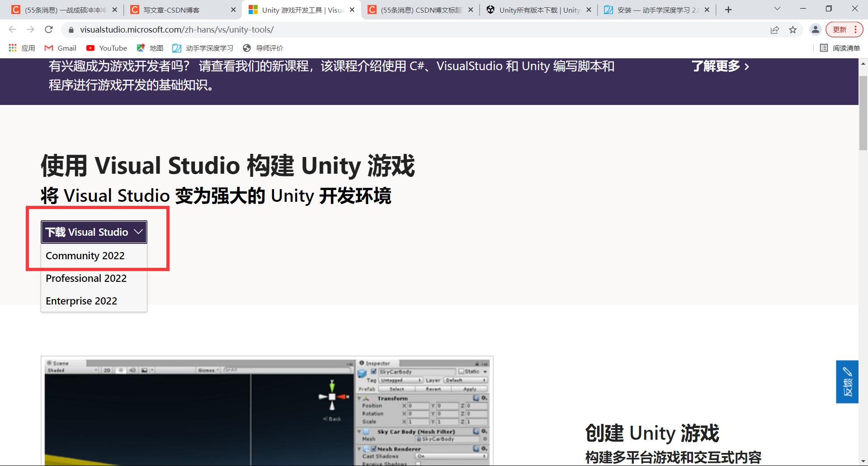The height and width of the screenshot is (466, 868).
Task: Open the 阅读清单 reading list
Action: tap(840, 48)
